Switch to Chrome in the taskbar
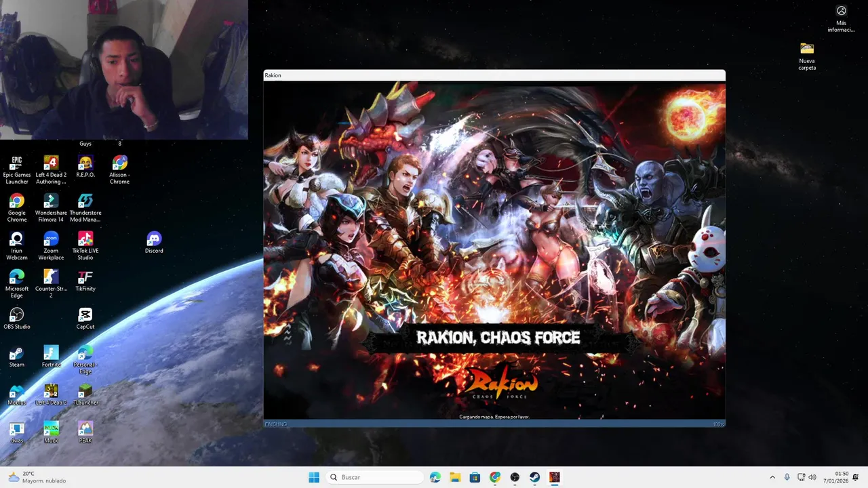The width and height of the screenshot is (868, 488). coord(495,477)
